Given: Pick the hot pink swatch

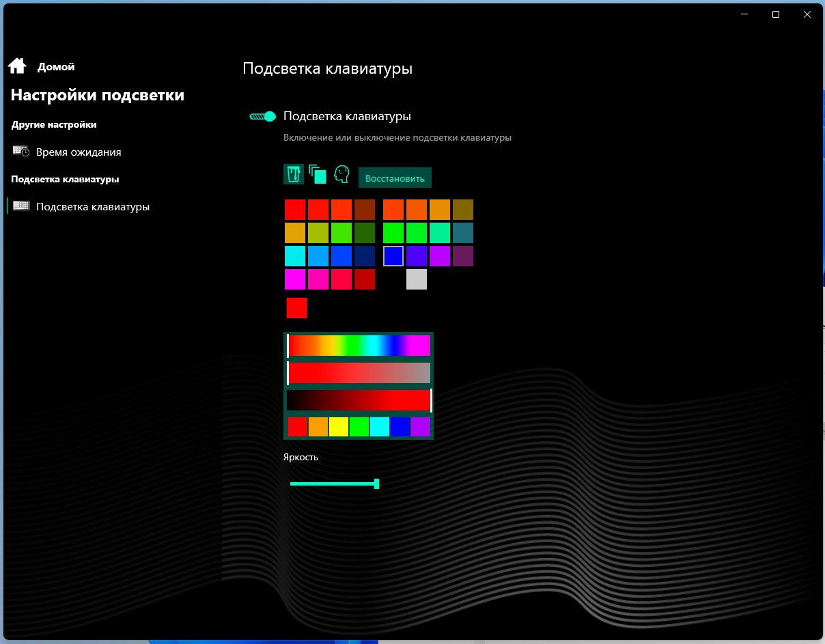Looking at the screenshot, I should point(318,279).
